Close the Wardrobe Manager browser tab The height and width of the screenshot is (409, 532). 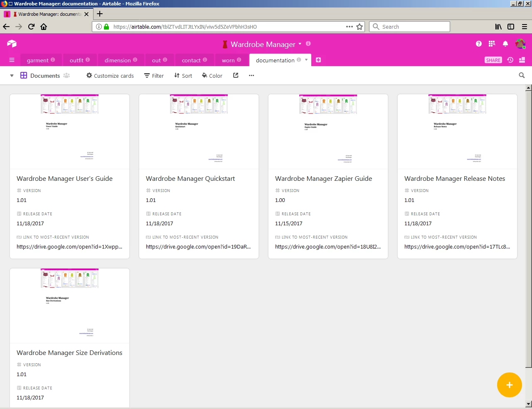(x=86, y=14)
